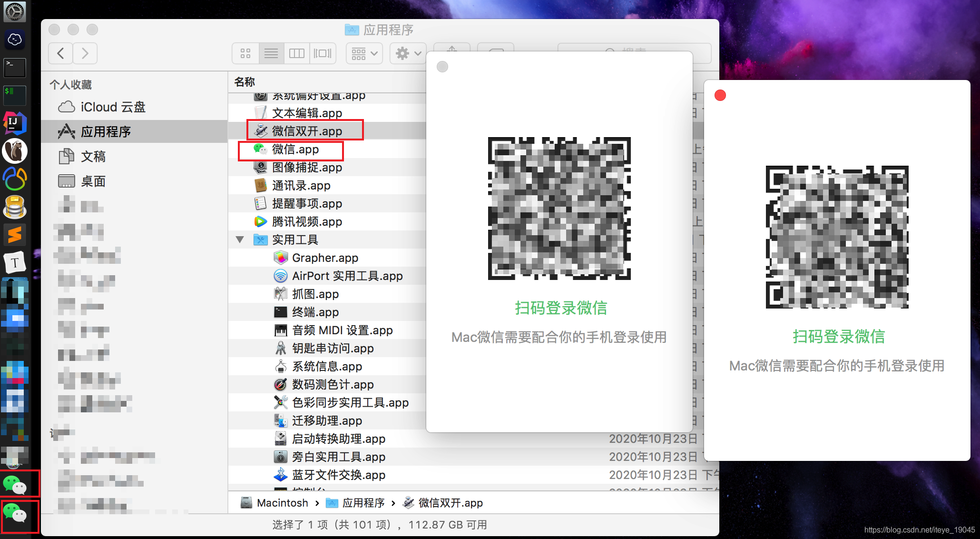Launch IntelliJ IDEA from the dock

point(15,123)
